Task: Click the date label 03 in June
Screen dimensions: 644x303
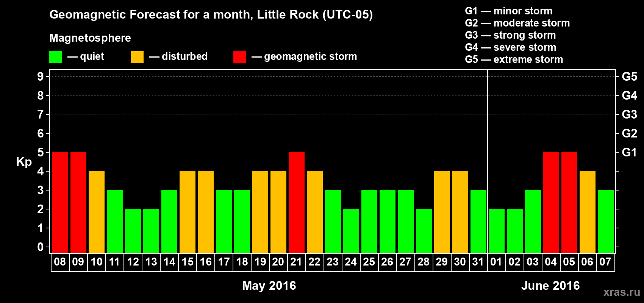Action: 533,262
